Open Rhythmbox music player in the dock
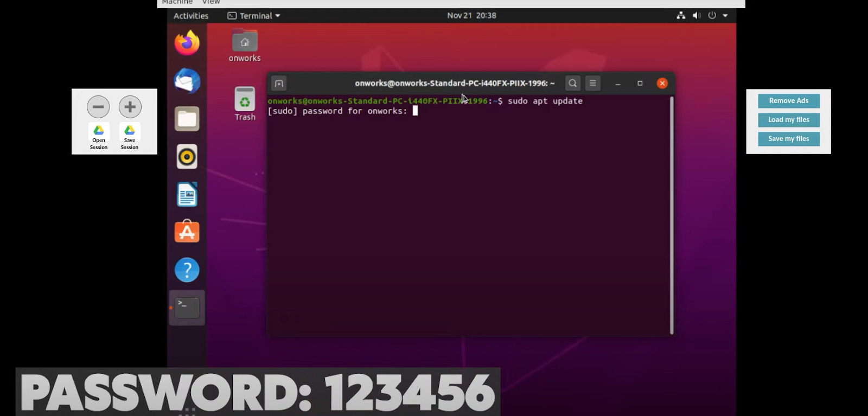 [x=187, y=157]
